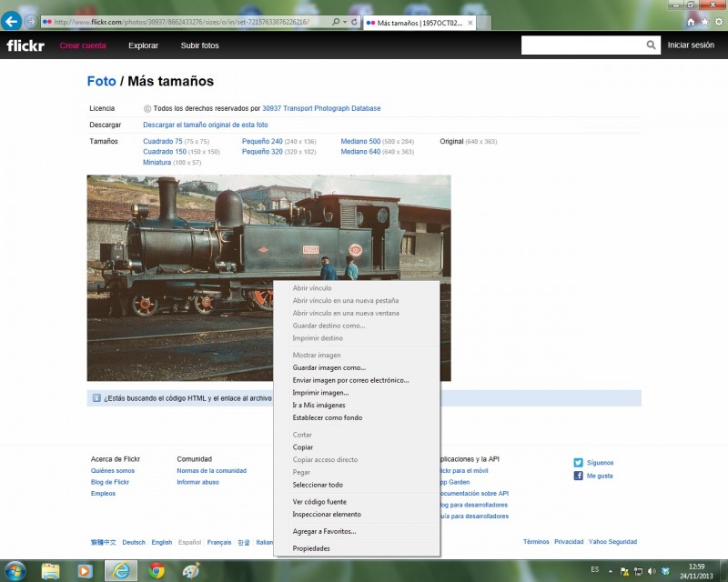Select the Pequeño 240 size
This screenshot has height=582, width=728.
[x=262, y=142]
